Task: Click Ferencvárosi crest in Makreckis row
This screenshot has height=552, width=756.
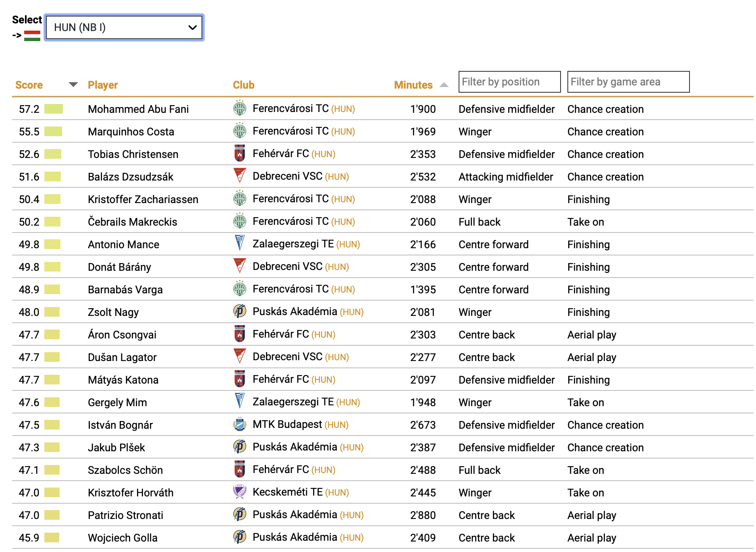Action: pyautogui.click(x=240, y=221)
